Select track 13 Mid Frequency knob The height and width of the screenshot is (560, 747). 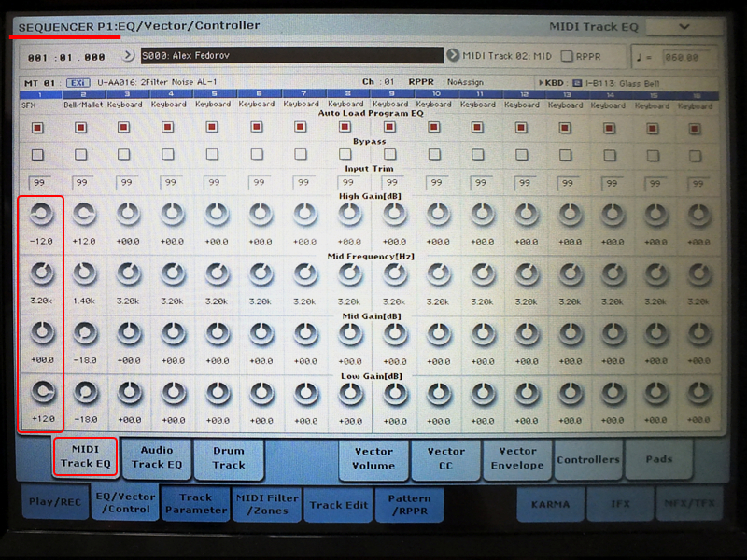click(570, 274)
